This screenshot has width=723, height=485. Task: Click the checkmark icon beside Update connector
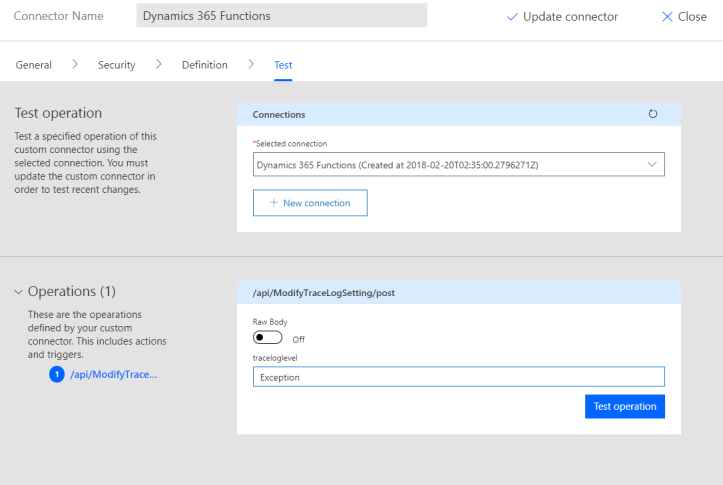513,17
